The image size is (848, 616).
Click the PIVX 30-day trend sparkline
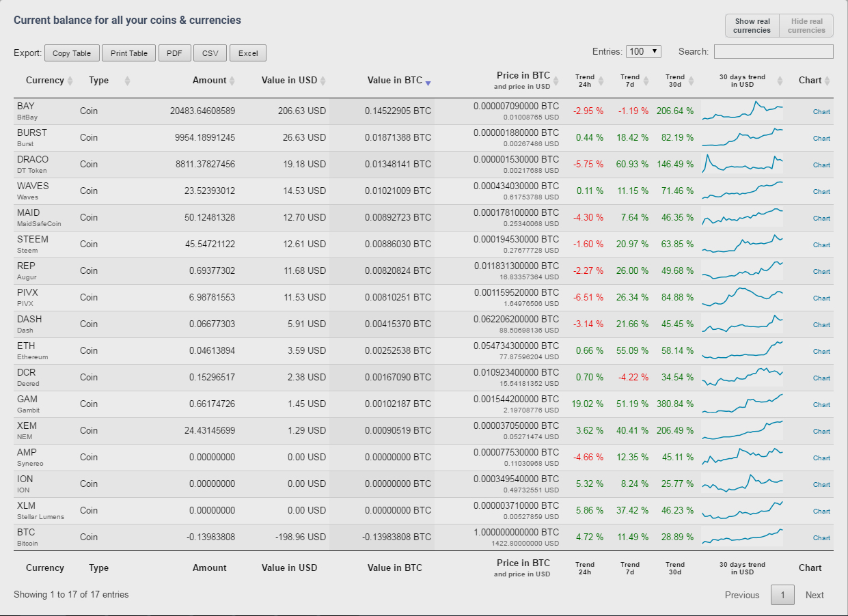[x=742, y=297]
